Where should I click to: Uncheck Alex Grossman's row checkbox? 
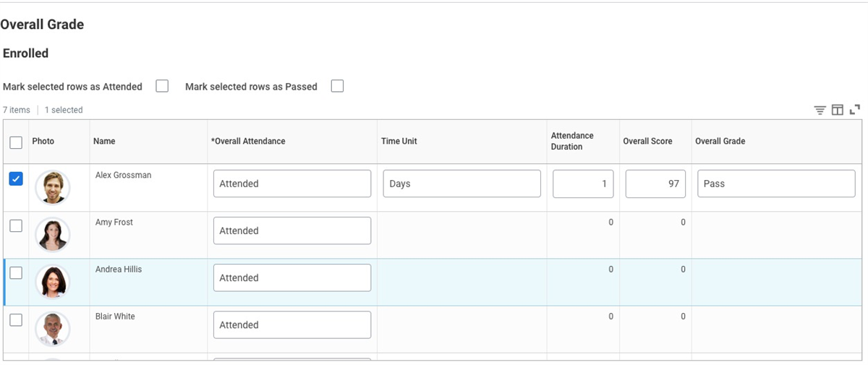[x=16, y=179]
